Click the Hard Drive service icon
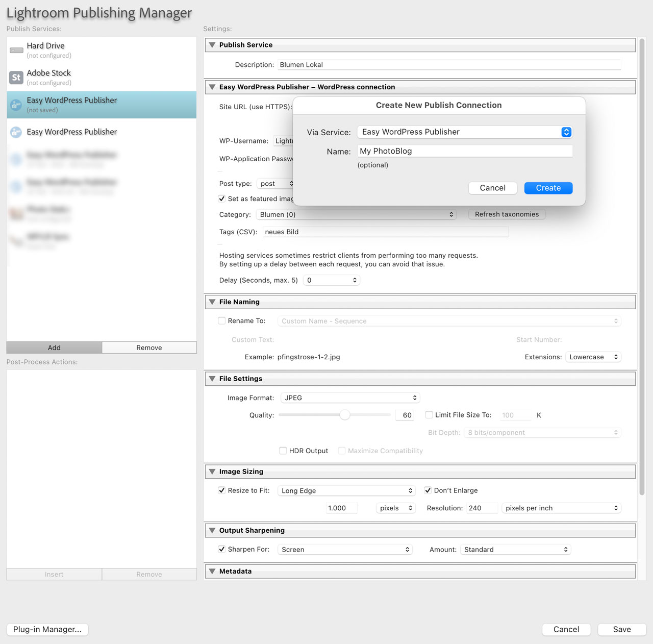This screenshot has height=644, width=653. [16, 50]
